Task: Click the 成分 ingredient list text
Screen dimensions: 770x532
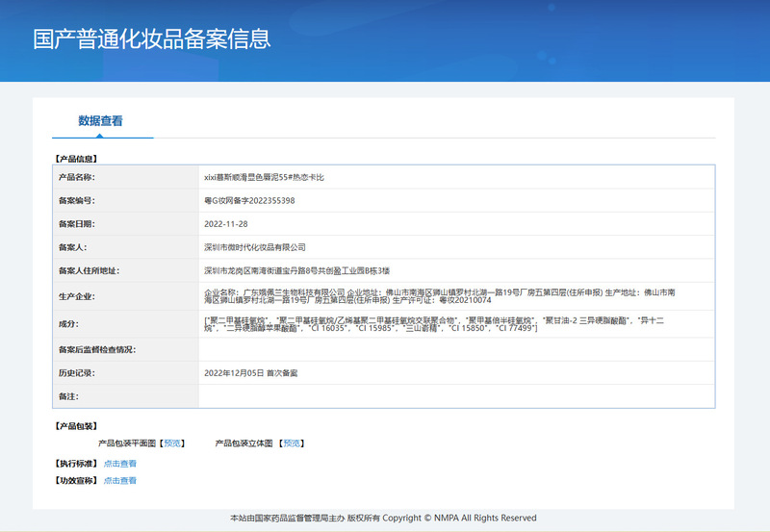Action: coord(434,324)
